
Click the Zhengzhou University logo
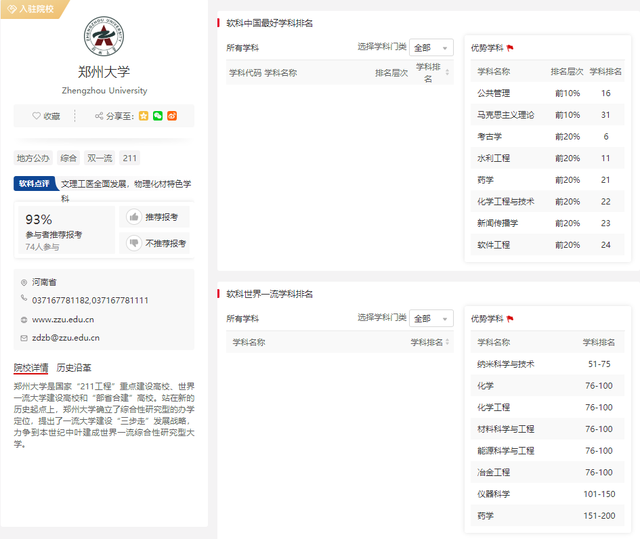pos(104,36)
